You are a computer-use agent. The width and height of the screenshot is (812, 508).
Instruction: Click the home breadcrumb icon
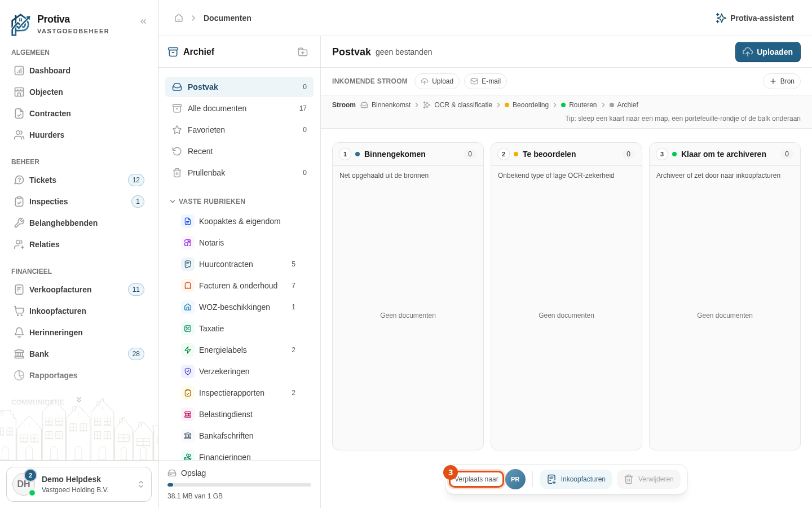pos(179,18)
